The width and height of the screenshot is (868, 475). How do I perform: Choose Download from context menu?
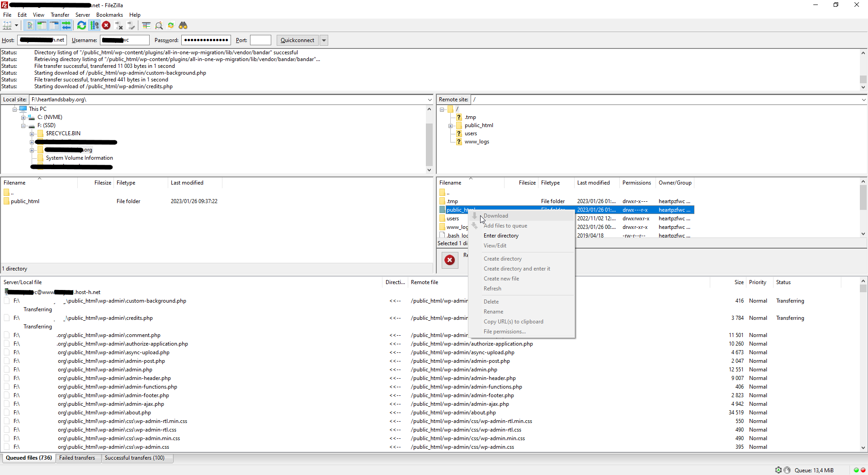coord(522,216)
